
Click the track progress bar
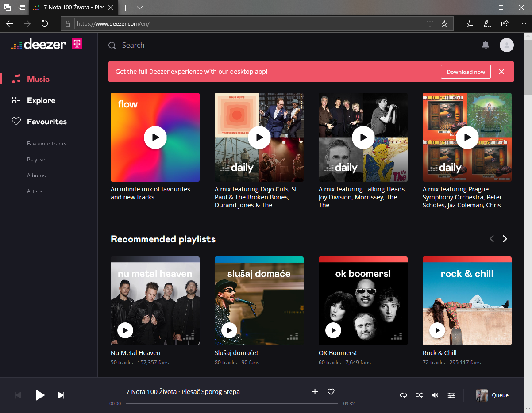click(x=232, y=403)
